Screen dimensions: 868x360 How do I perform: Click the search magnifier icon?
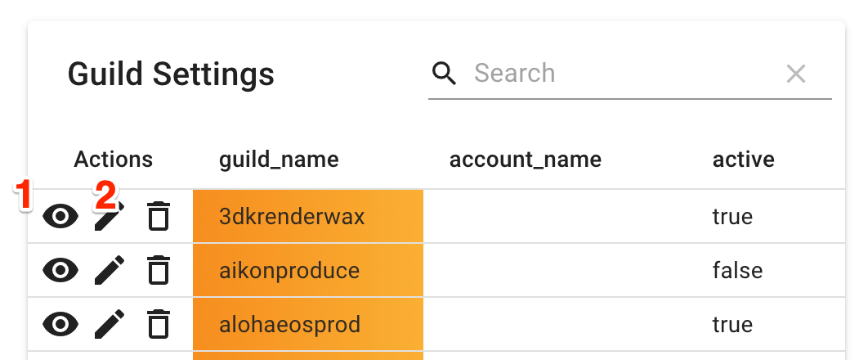(x=444, y=74)
